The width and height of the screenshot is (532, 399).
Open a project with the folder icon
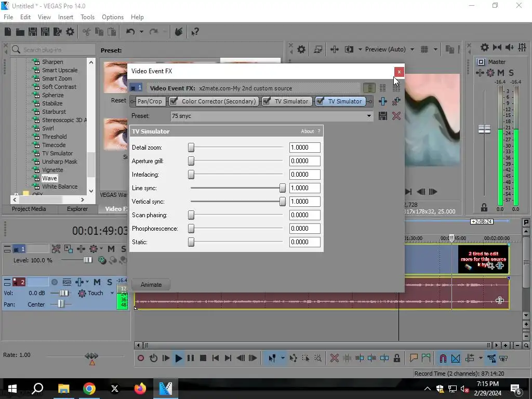[x=20, y=32]
